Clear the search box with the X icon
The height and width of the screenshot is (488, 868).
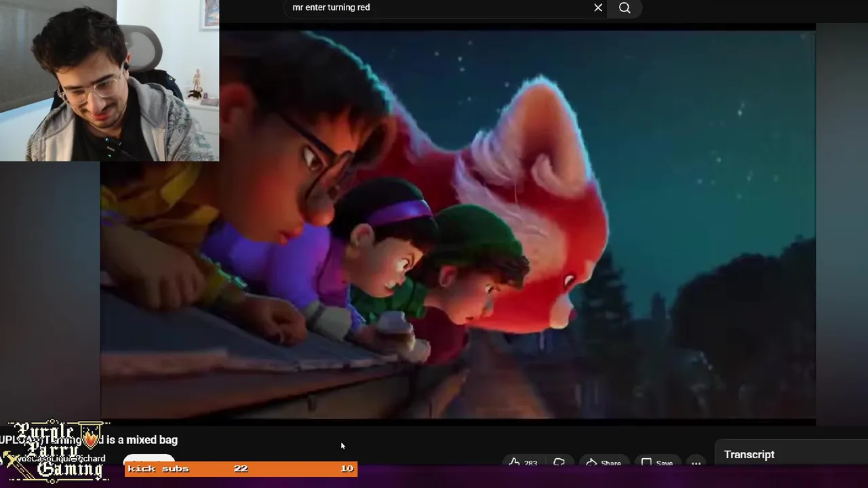(598, 7)
